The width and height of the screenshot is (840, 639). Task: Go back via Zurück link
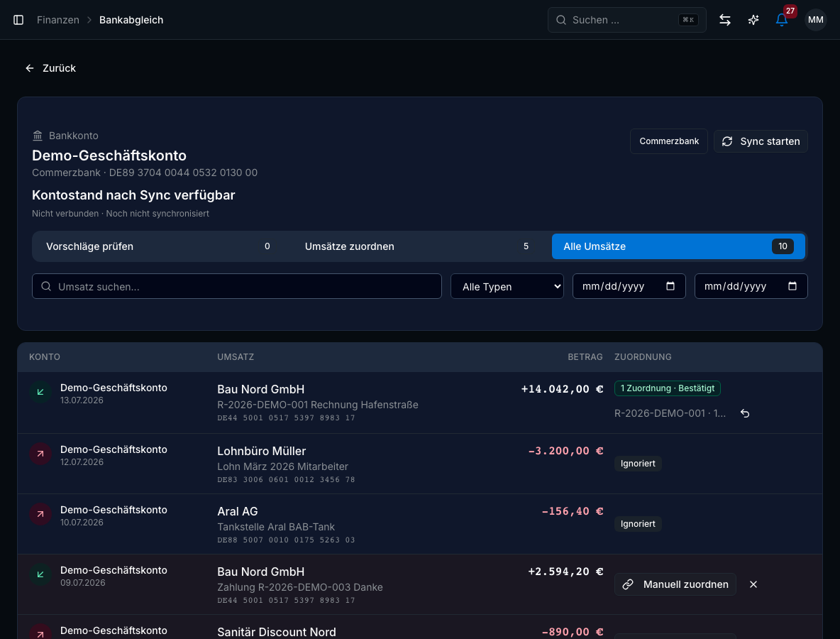(x=51, y=68)
